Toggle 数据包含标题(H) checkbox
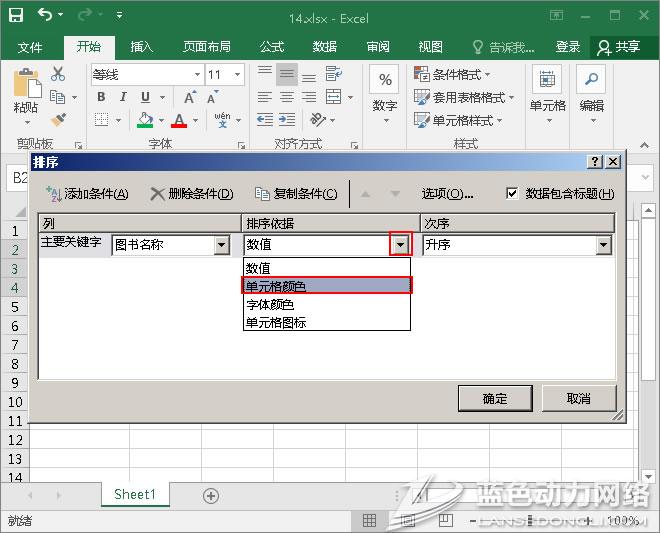Image resolution: width=660 pixels, height=533 pixels. point(512,193)
